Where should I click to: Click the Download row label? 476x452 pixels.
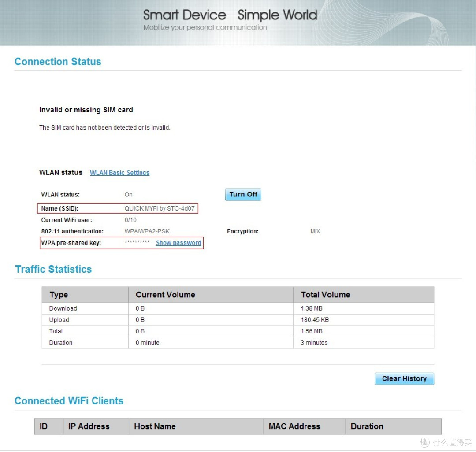click(63, 308)
